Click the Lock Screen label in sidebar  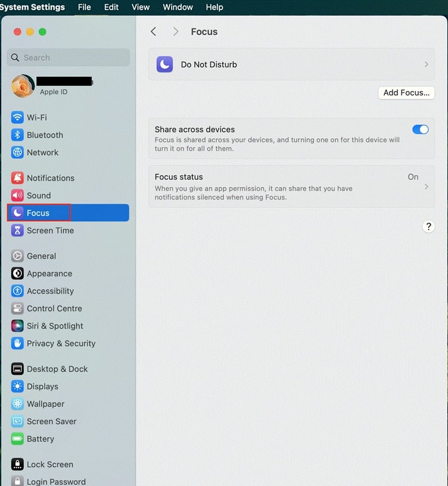pyautogui.click(x=50, y=465)
